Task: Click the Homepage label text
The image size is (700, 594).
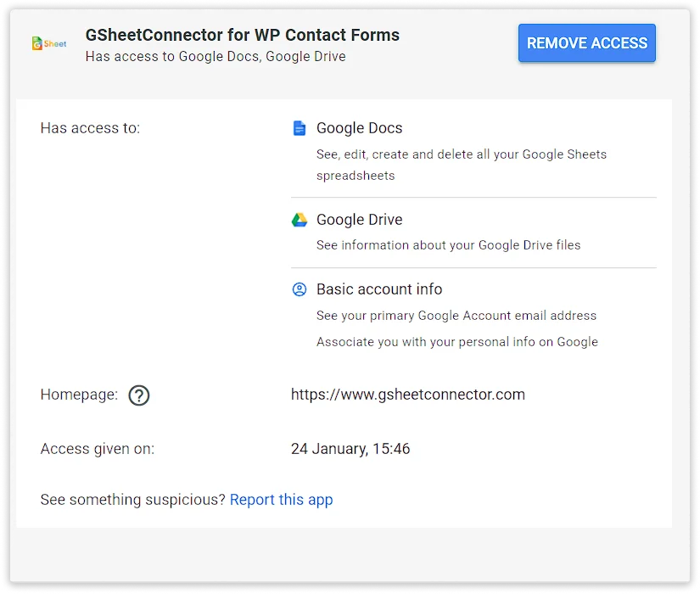Action: click(79, 395)
